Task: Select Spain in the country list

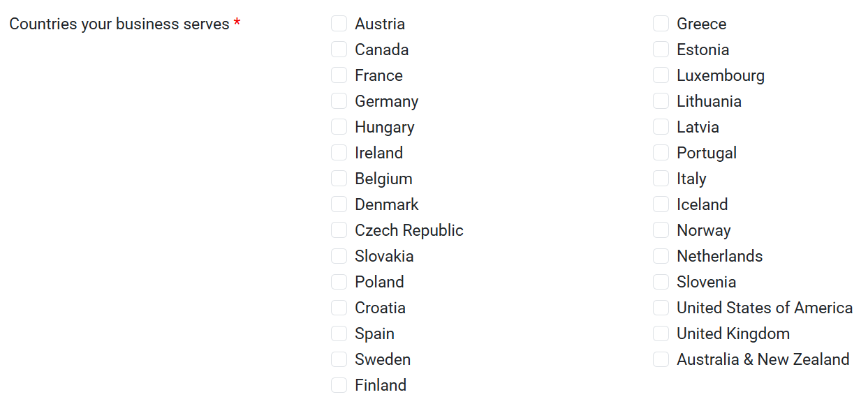Action: click(339, 333)
